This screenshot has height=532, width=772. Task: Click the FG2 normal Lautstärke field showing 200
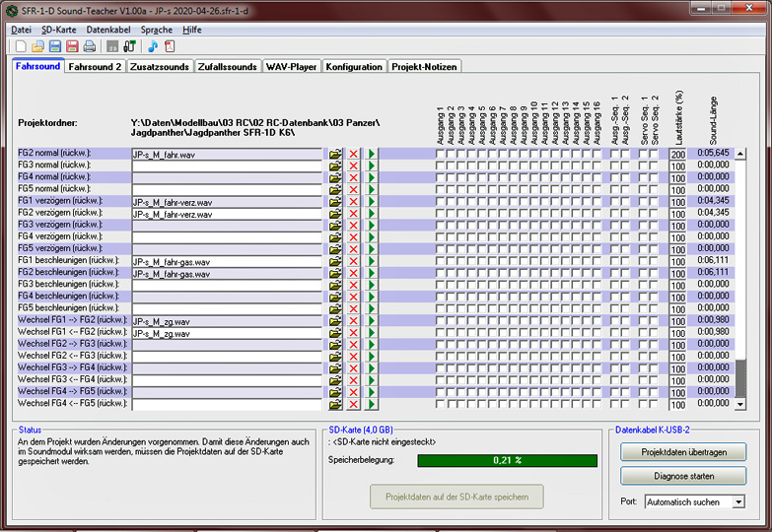click(x=677, y=154)
